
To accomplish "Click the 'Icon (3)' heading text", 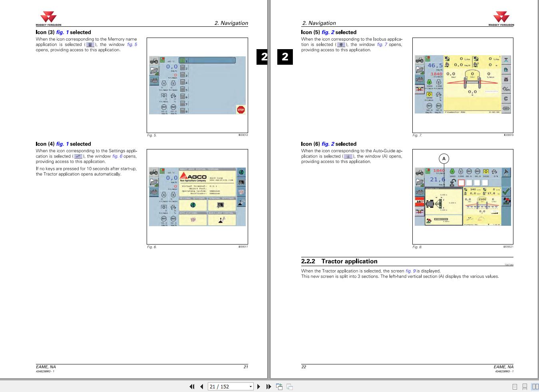I will pyautogui.click(x=45, y=32).
